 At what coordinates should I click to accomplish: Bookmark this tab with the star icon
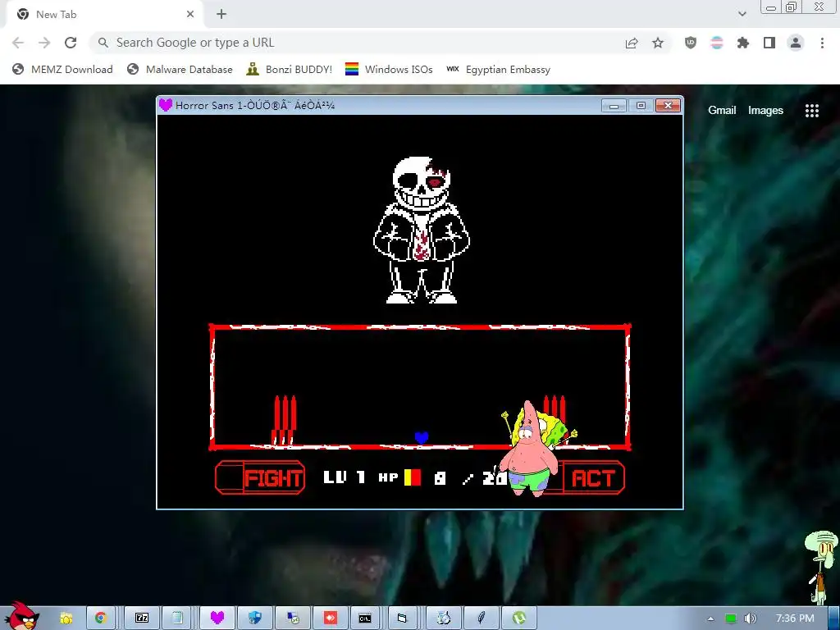(x=658, y=43)
